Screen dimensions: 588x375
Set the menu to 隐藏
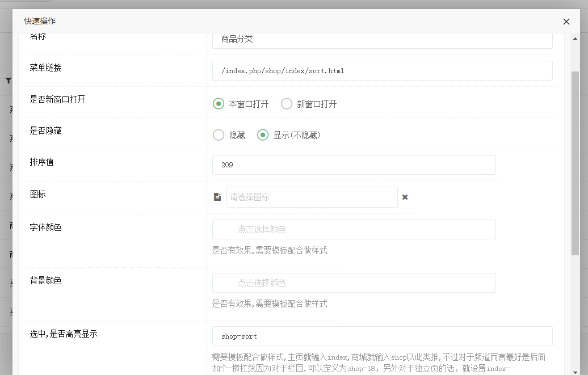coord(219,135)
